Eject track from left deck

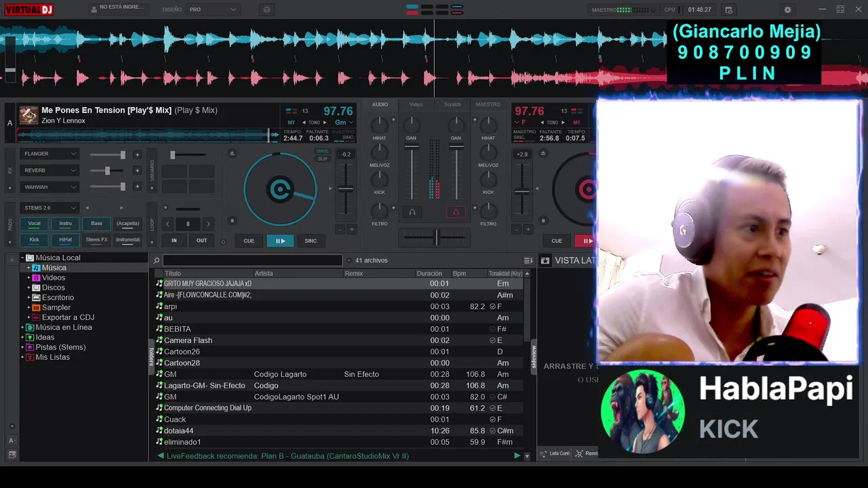pyautogui.click(x=232, y=153)
